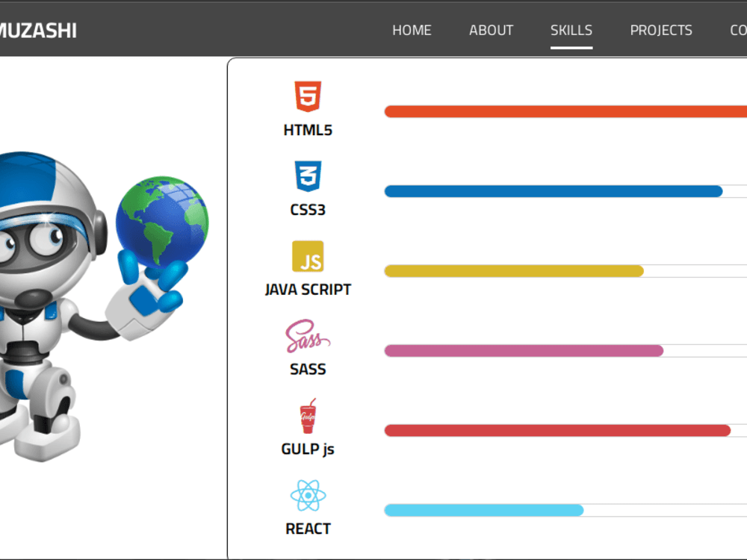Click the partially visible CONTACT menu item

tap(739, 30)
